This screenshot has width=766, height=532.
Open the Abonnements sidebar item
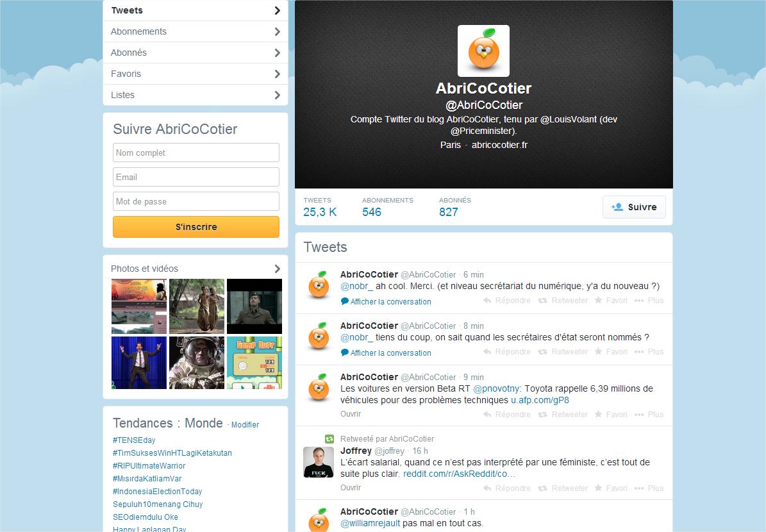[138, 31]
